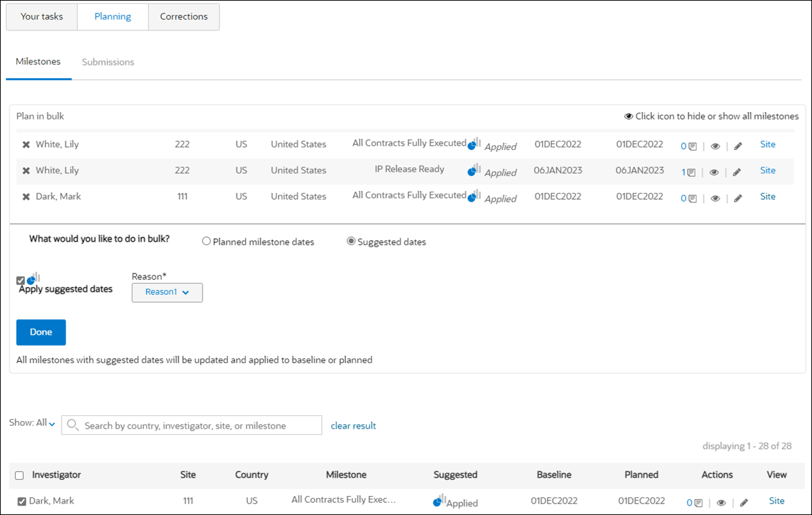Select the Planned milestone dates radio button

point(206,241)
